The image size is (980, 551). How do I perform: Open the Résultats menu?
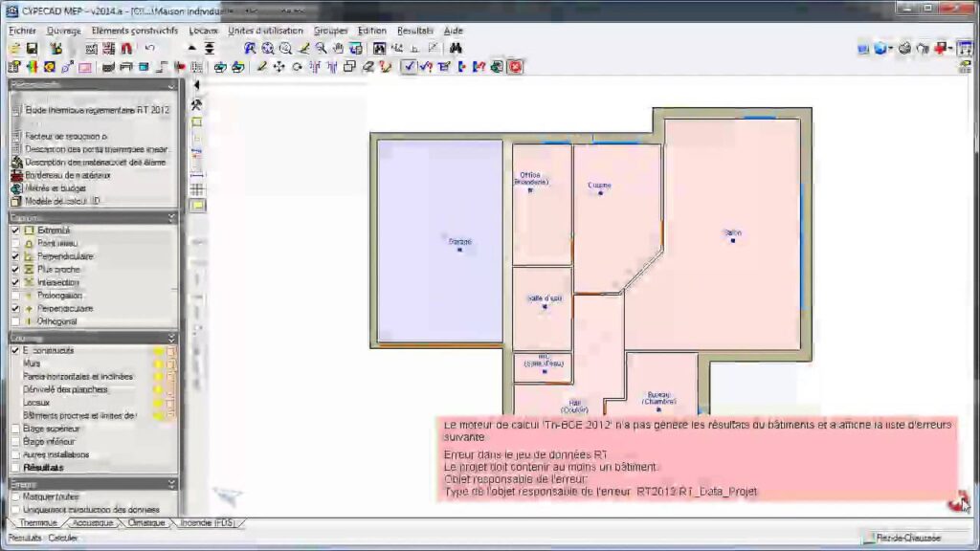(x=414, y=31)
